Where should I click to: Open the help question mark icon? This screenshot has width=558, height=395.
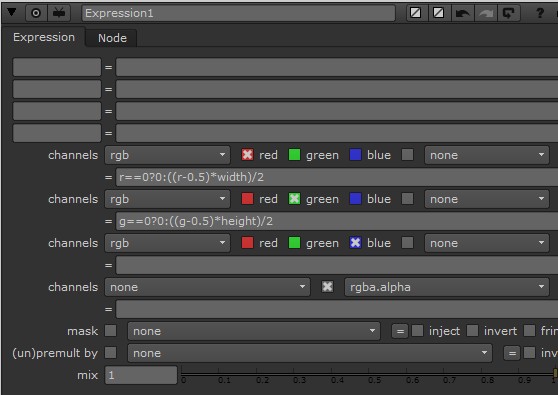(540, 13)
